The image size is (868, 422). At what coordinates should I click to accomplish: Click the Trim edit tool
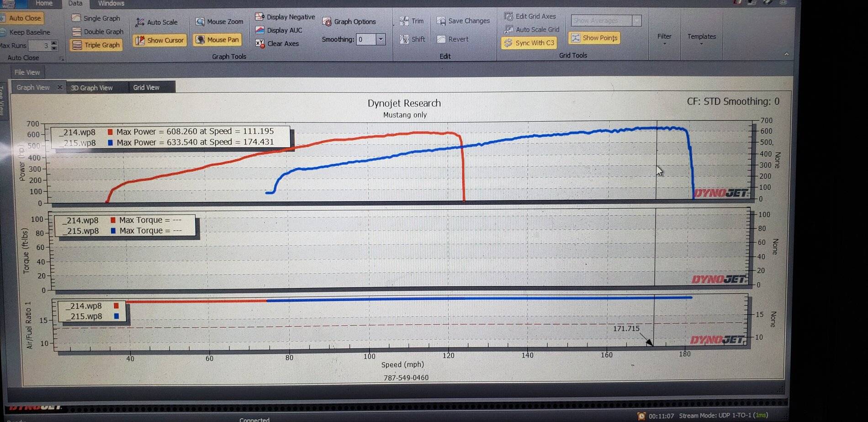click(412, 21)
